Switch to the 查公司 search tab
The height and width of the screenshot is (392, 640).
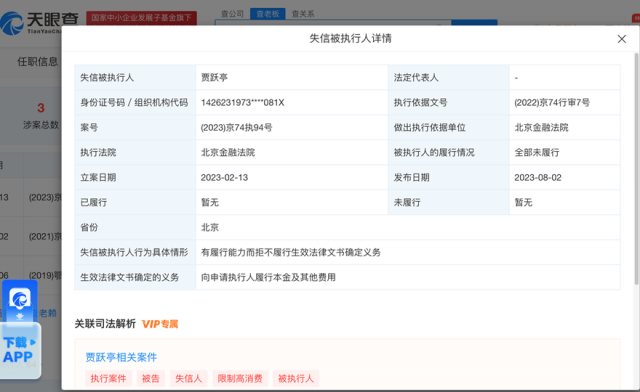[x=232, y=14]
